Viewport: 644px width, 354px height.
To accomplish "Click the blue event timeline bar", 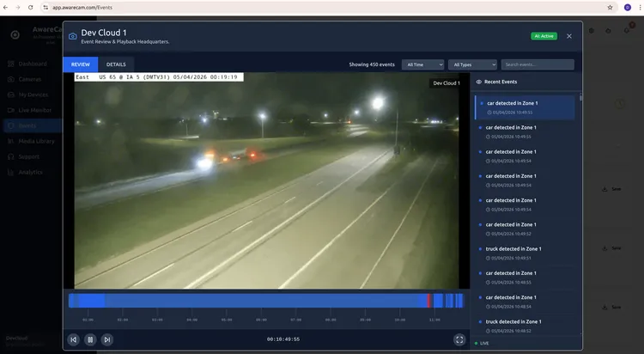I will pyautogui.click(x=265, y=301).
